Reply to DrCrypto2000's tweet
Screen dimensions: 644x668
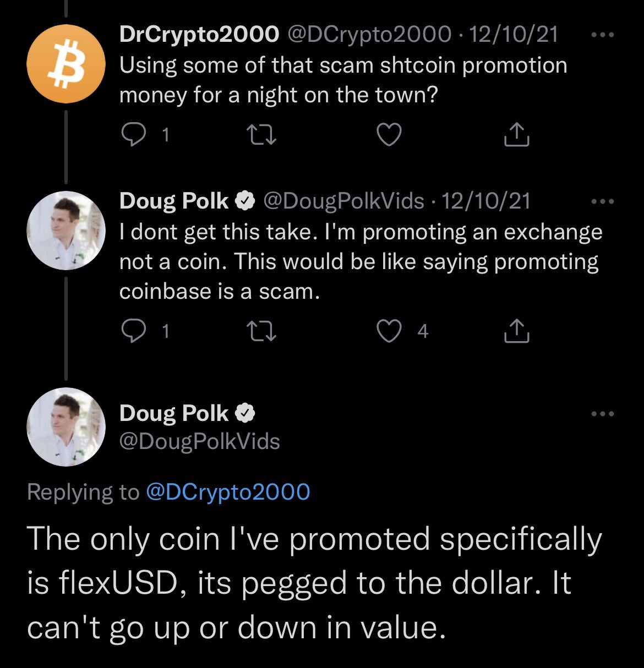[132, 134]
